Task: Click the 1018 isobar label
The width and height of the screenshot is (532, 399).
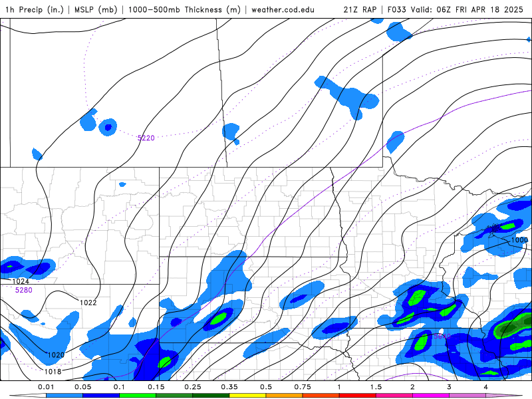Action: 53,372
